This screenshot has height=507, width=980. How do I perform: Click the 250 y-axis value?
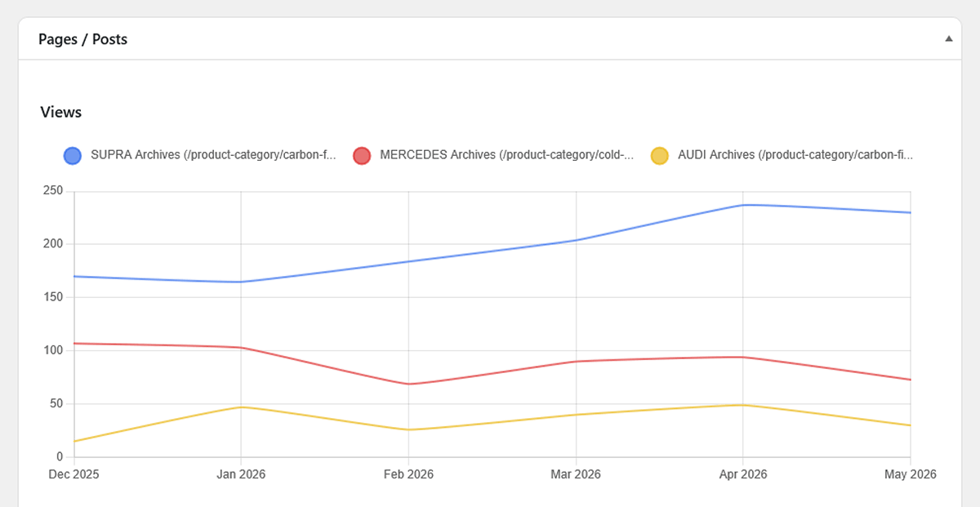(53, 191)
